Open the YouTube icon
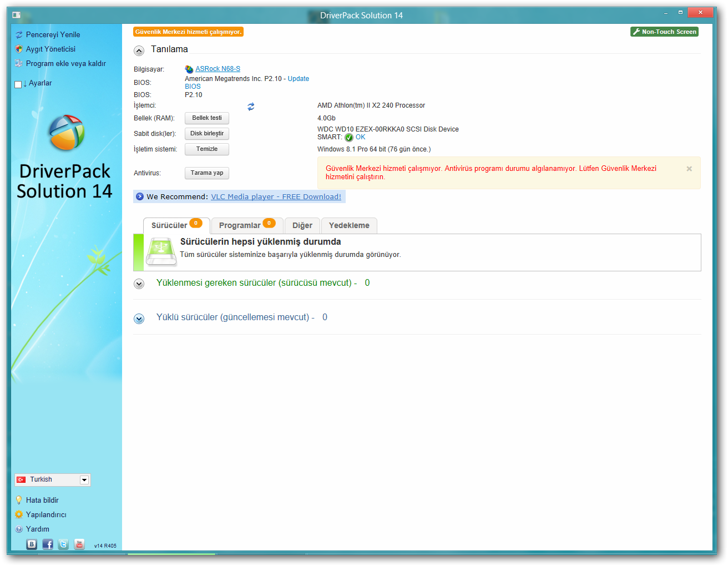 tap(79, 544)
